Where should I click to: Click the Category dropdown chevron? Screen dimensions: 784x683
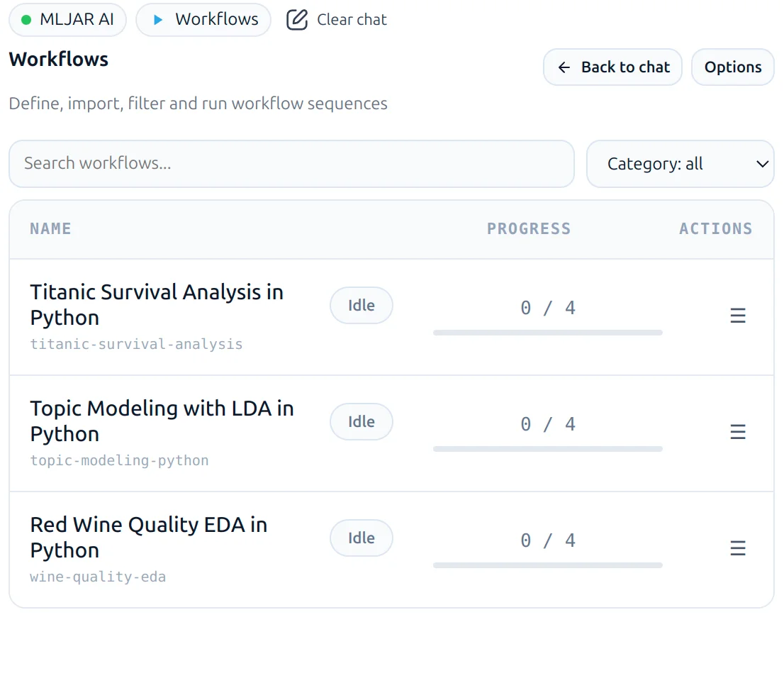pyautogui.click(x=763, y=164)
